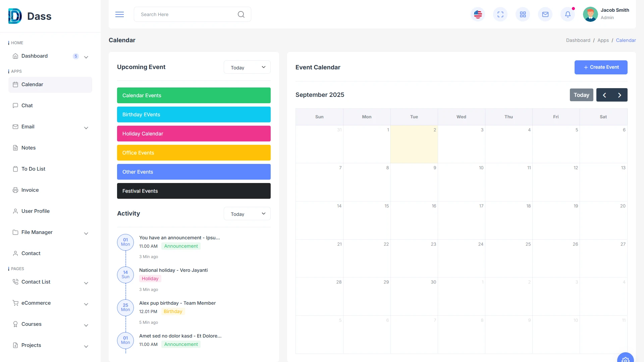Viewport: 644px width, 362px height.
Task: Select blue Other Events category
Action: click(x=194, y=172)
